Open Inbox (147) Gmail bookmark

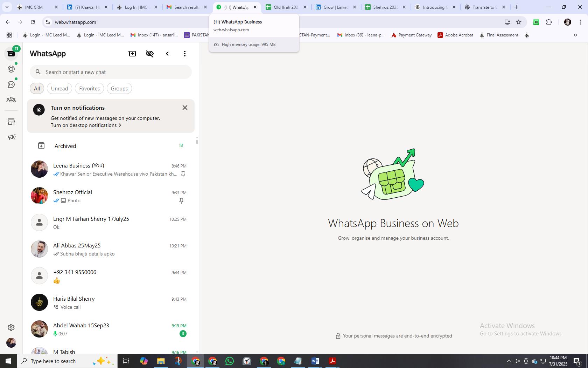[x=154, y=35]
